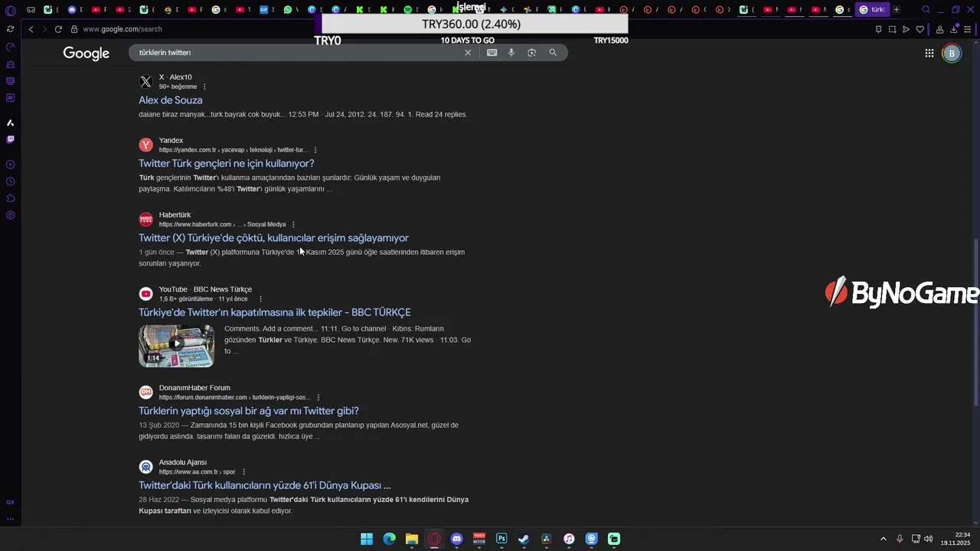Open 'Twitter'daki Türk kullanıcıların yüzde 61'i' link

[x=265, y=485]
